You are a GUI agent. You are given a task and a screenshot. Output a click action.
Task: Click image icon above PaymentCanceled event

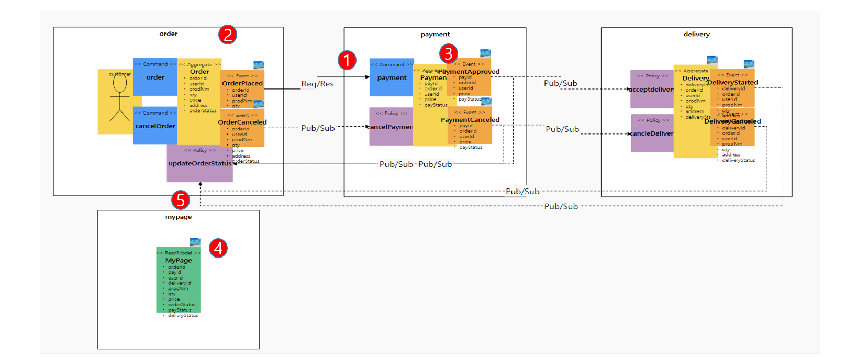pyautogui.click(x=486, y=102)
